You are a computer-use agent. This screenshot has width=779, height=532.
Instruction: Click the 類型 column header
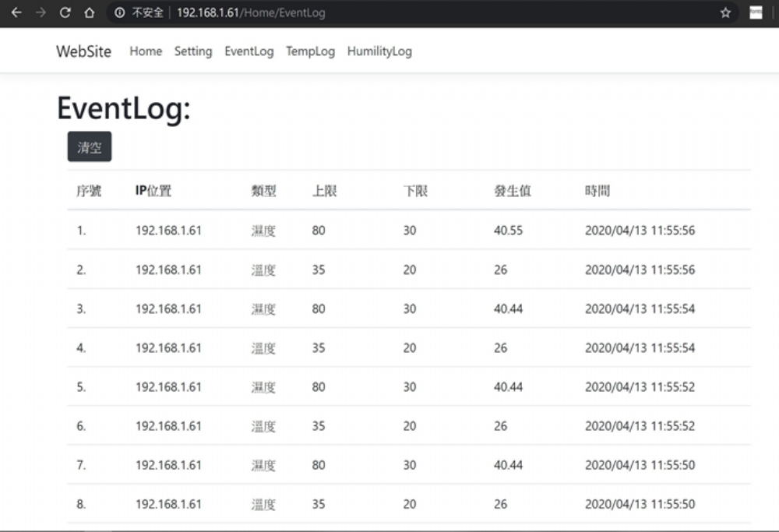coord(264,191)
